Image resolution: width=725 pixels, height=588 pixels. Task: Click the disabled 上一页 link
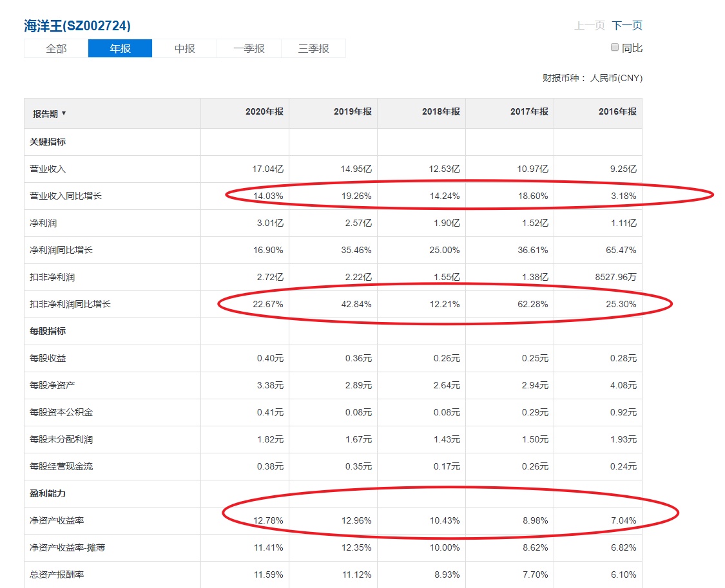590,25
